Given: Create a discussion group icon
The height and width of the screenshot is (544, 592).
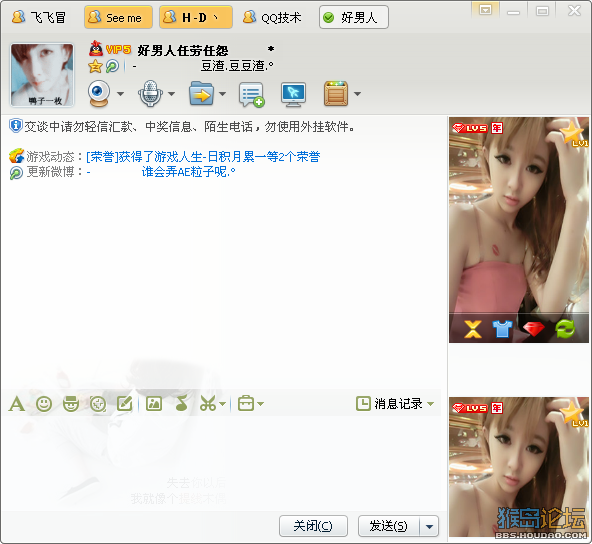Looking at the screenshot, I should (251, 94).
